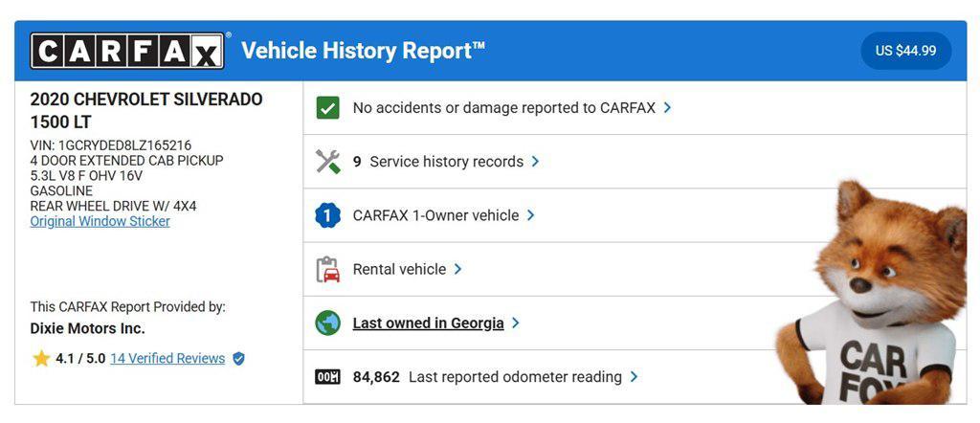The height and width of the screenshot is (423, 980).
Task: Click the wrench service history icon
Action: point(327,162)
